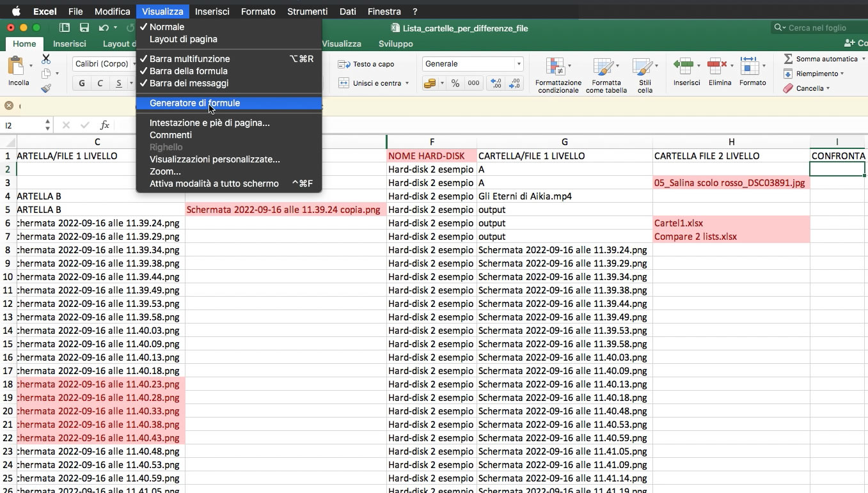Increase decimal places icon

pyautogui.click(x=496, y=83)
